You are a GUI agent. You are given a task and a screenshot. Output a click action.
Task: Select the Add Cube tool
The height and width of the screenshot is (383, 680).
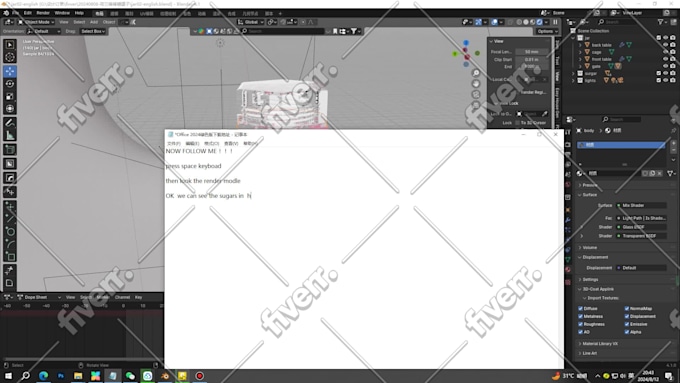pos(10,150)
